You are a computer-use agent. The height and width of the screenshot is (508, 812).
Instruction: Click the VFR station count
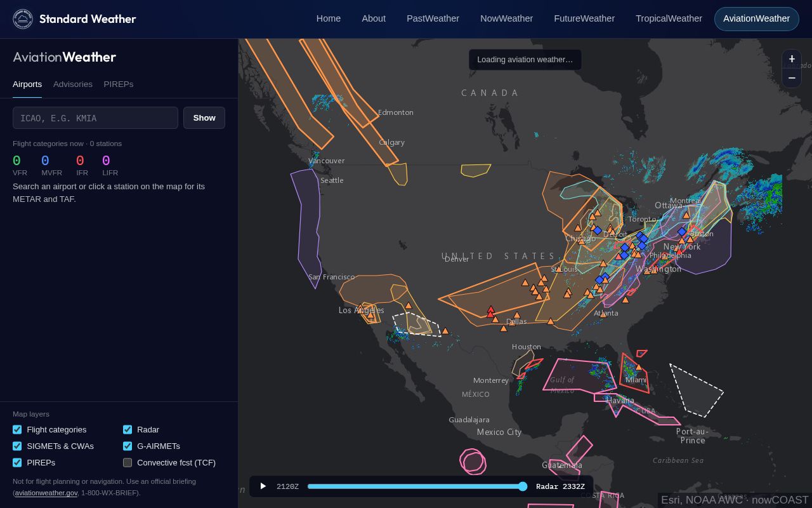[x=16, y=161]
